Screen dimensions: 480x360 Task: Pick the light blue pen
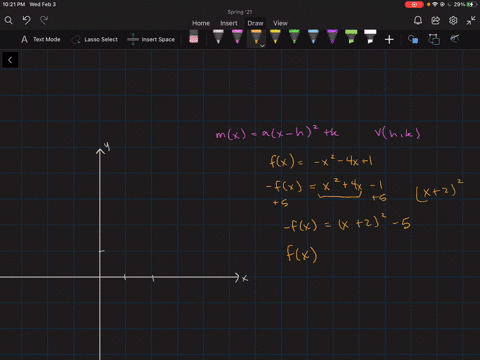click(313, 37)
